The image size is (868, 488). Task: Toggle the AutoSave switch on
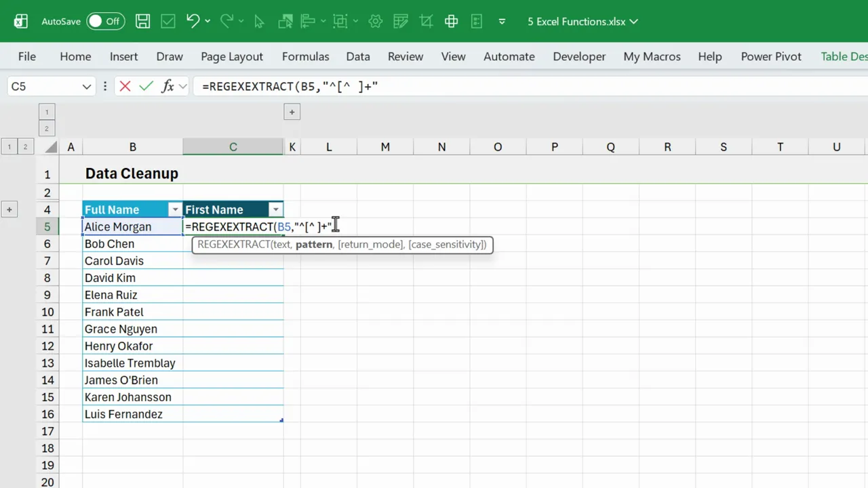105,21
